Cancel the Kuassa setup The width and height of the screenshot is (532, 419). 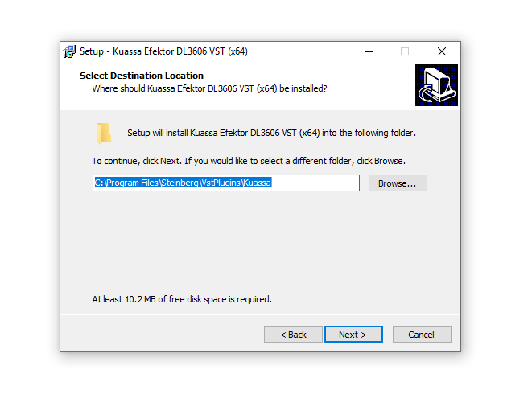tap(422, 335)
